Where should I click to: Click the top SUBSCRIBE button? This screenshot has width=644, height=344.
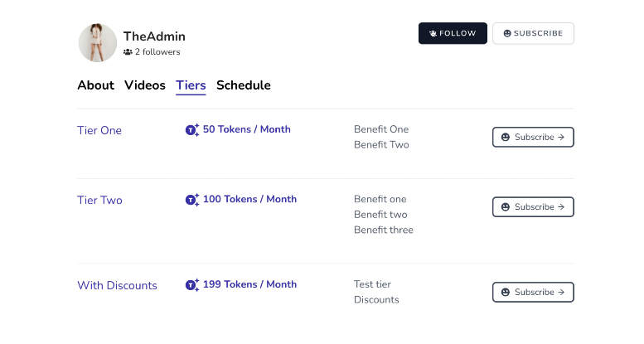(533, 33)
